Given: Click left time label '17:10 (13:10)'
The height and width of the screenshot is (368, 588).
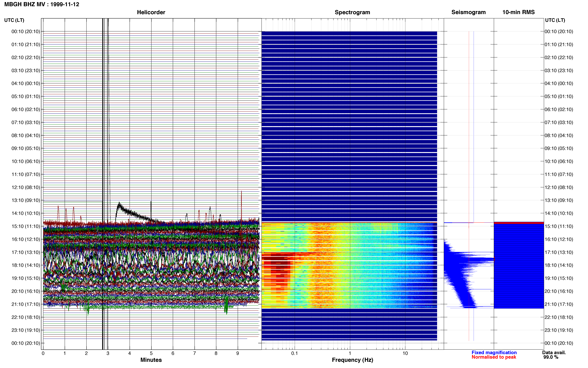Looking at the screenshot, I should pyautogui.click(x=26, y=252).
